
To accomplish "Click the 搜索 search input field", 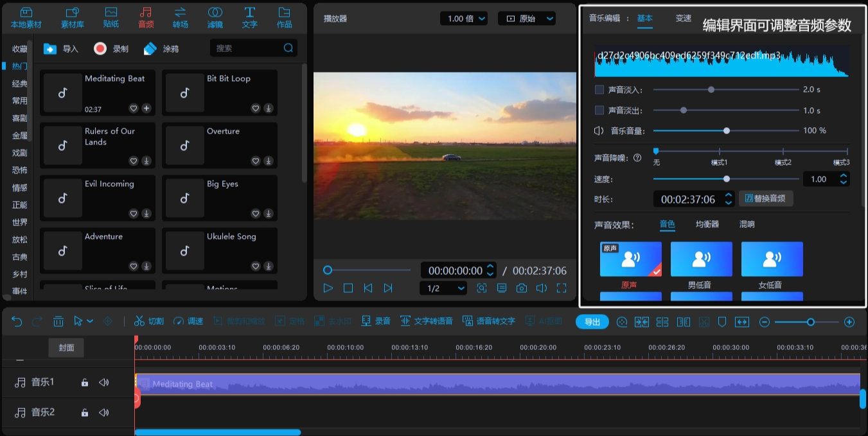I will [251, 48].
